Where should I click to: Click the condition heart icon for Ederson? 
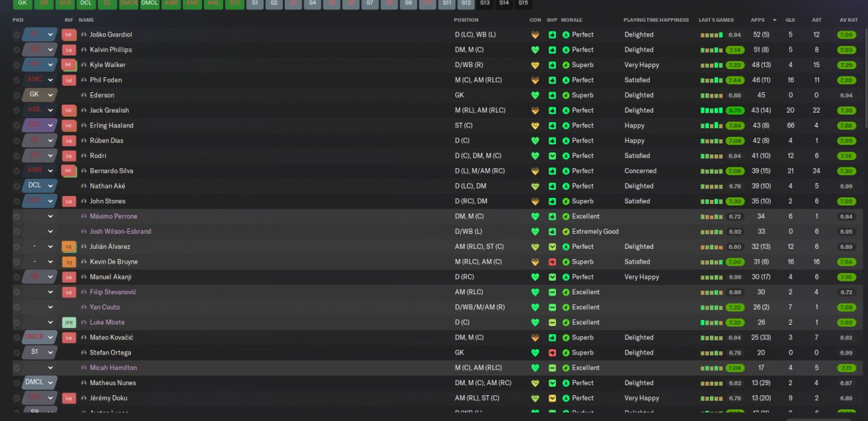click(x=535, y=96)
